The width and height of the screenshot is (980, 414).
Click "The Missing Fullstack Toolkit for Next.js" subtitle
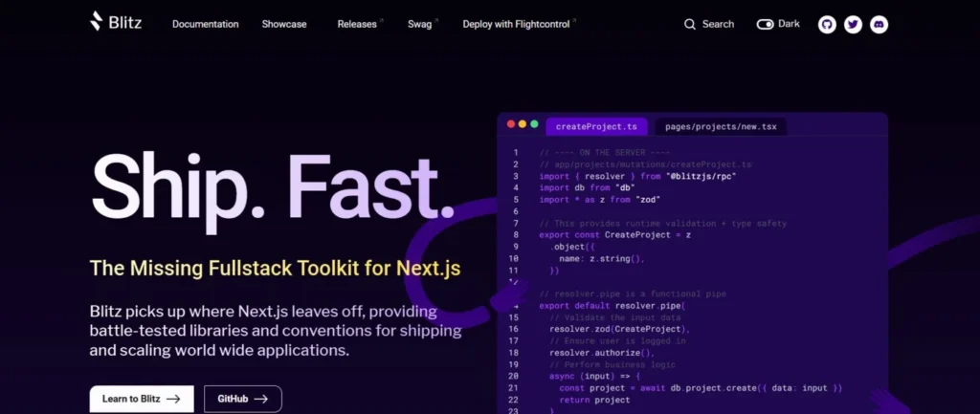pyautogui.click(x=275, y=269)
